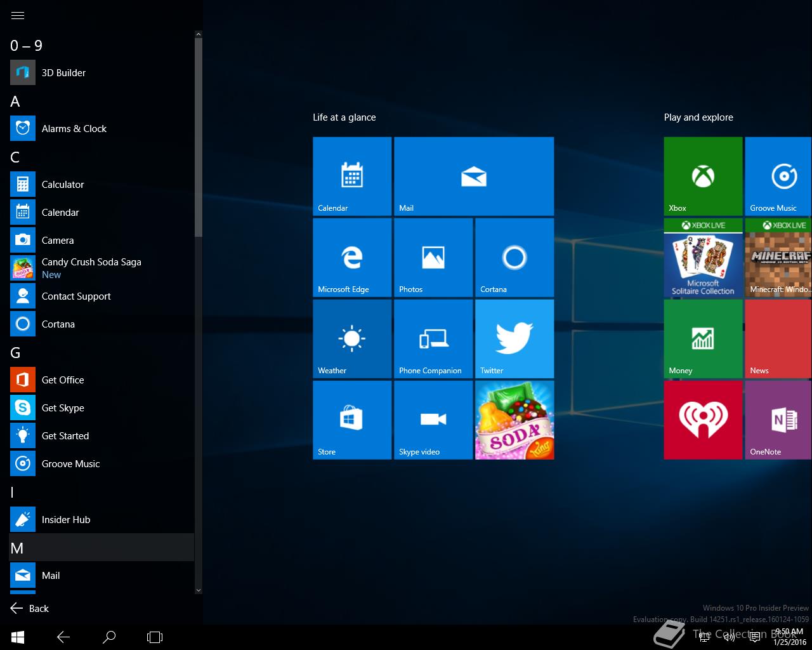Open the hamburger menu at top left
The height and width of the screenshot is (650, 812).
coord(18,15)
